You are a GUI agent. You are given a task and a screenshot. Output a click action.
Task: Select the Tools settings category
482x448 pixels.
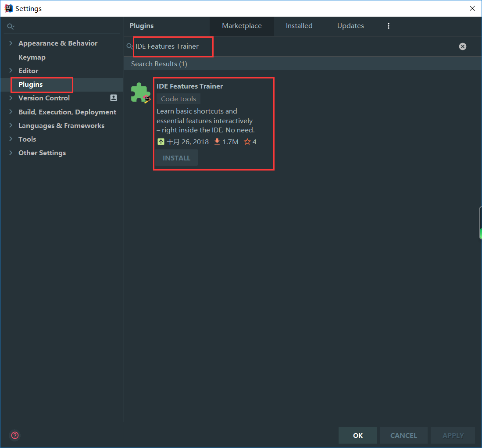[27, 139]
